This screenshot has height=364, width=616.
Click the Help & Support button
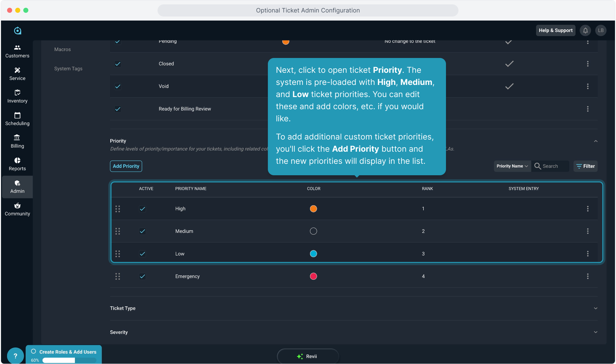555,30
